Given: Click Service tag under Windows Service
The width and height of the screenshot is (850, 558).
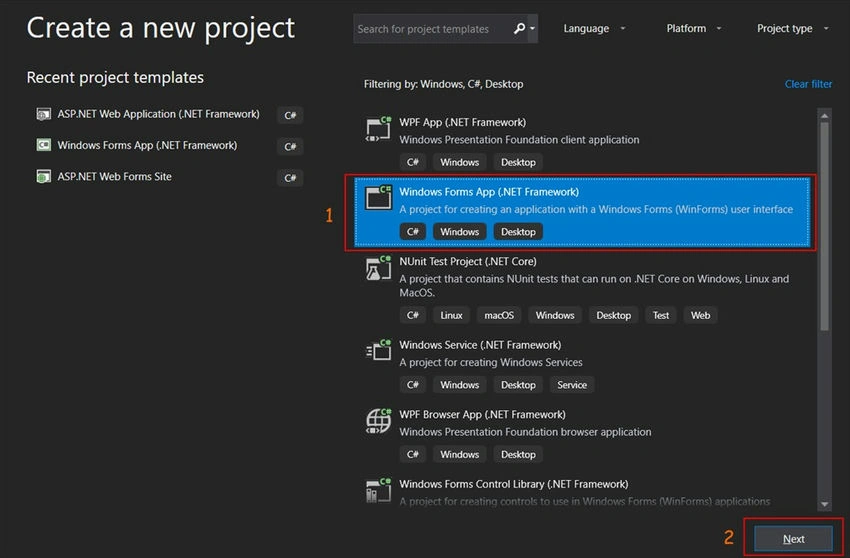Looking at the screenshot, I should 572,384.
